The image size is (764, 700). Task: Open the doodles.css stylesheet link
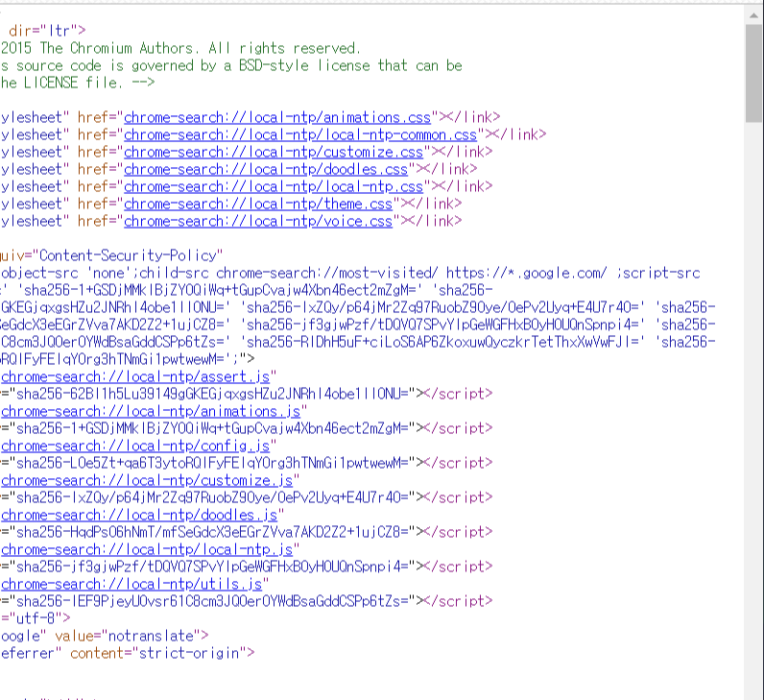(266, 169)
